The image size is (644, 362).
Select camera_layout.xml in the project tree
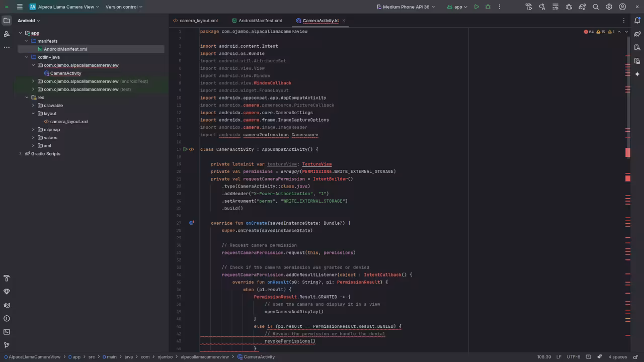pyautogui.click(x=69, y=122)
